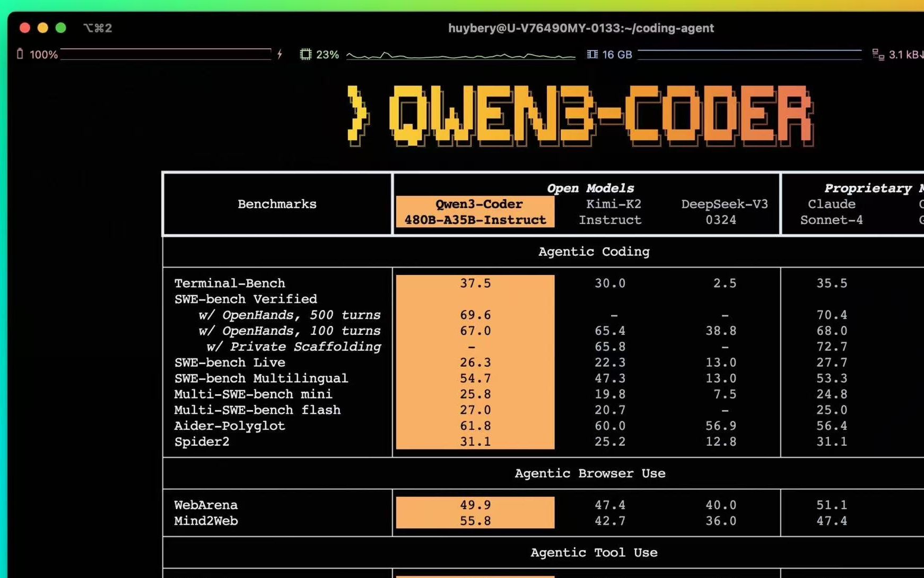The width and height of the screenshot is (924, 578).
Task: Click the Qwen3-Coder score 67.0
Action: click(475, 331)
